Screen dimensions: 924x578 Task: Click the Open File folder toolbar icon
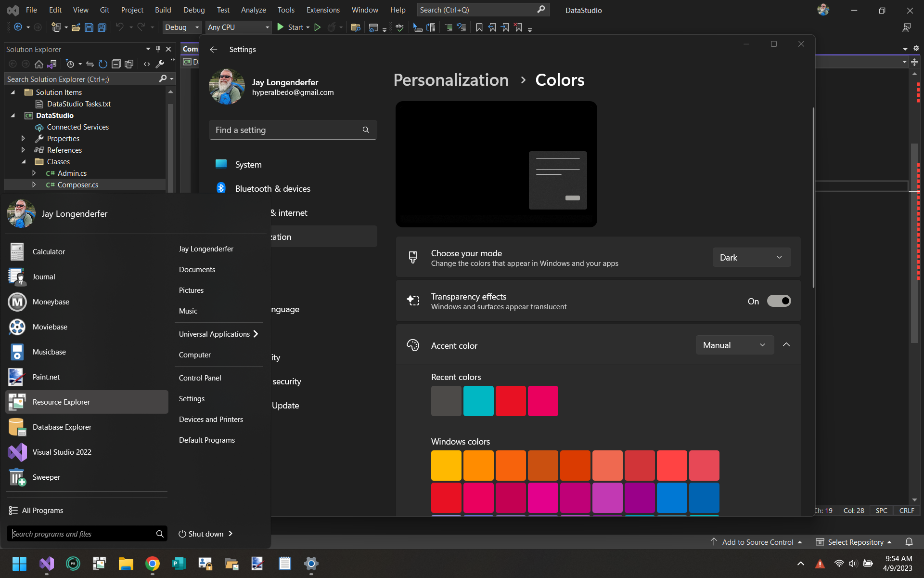pyautogui.click(x=76, y=27)
